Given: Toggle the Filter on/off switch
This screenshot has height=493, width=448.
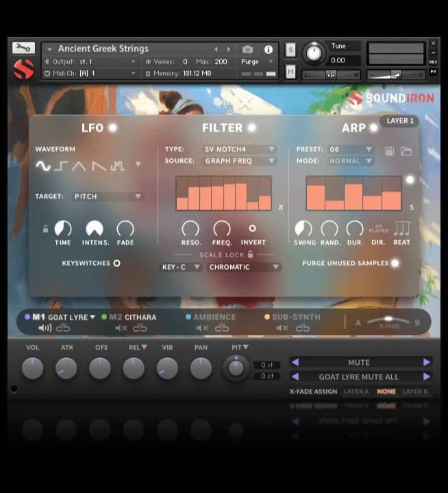Looking at the screenshot, I should (x=251, y=127).
